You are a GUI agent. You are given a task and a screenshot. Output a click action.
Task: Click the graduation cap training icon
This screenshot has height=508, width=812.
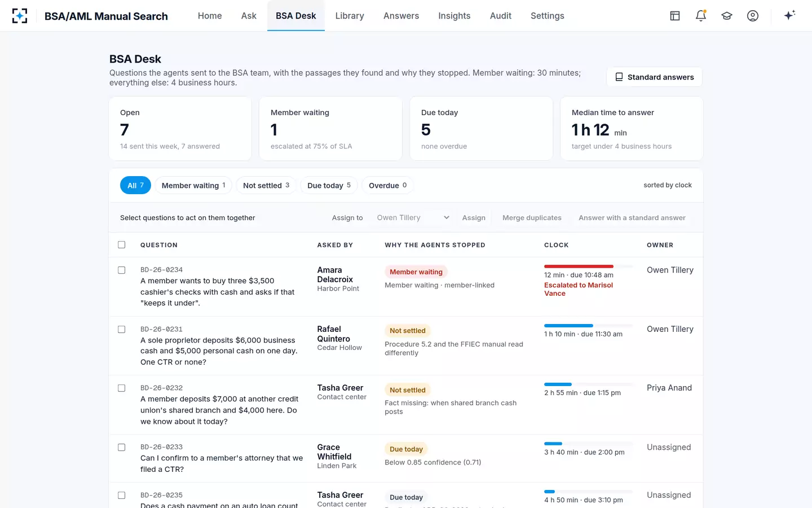pos(727,16)
